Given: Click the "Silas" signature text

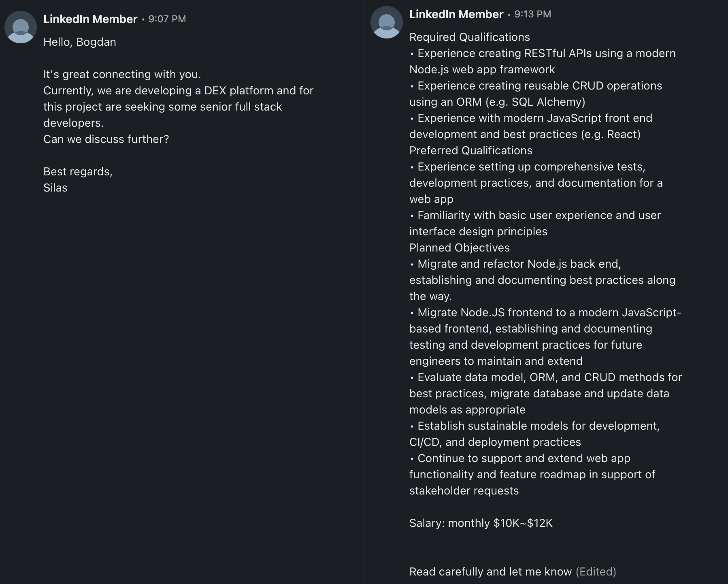Looking at the screenshot, I should [55, 188].
